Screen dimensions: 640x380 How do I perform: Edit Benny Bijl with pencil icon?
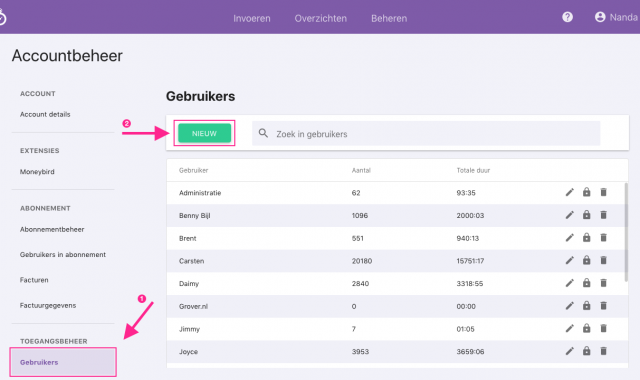[x=569, y=215]
